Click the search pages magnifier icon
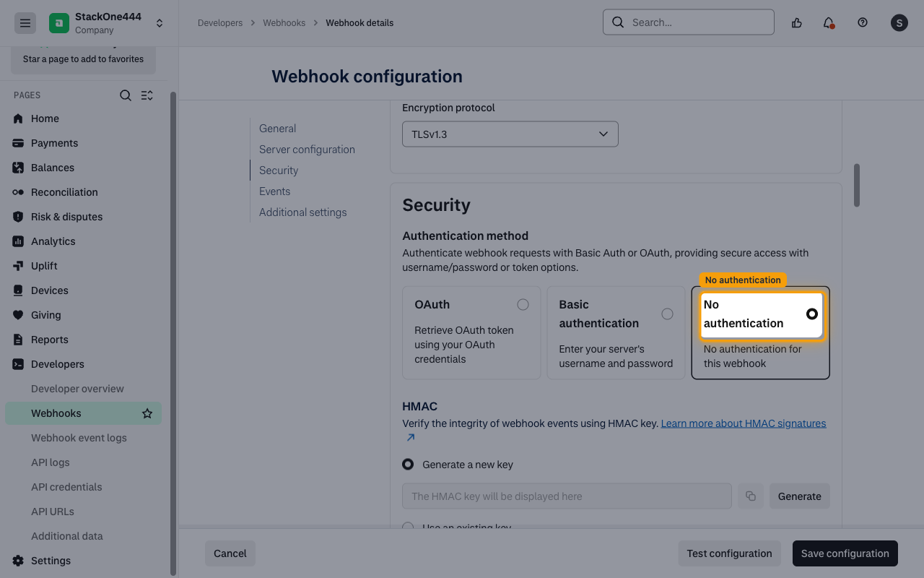924x578 pixels. click(126, 95)
